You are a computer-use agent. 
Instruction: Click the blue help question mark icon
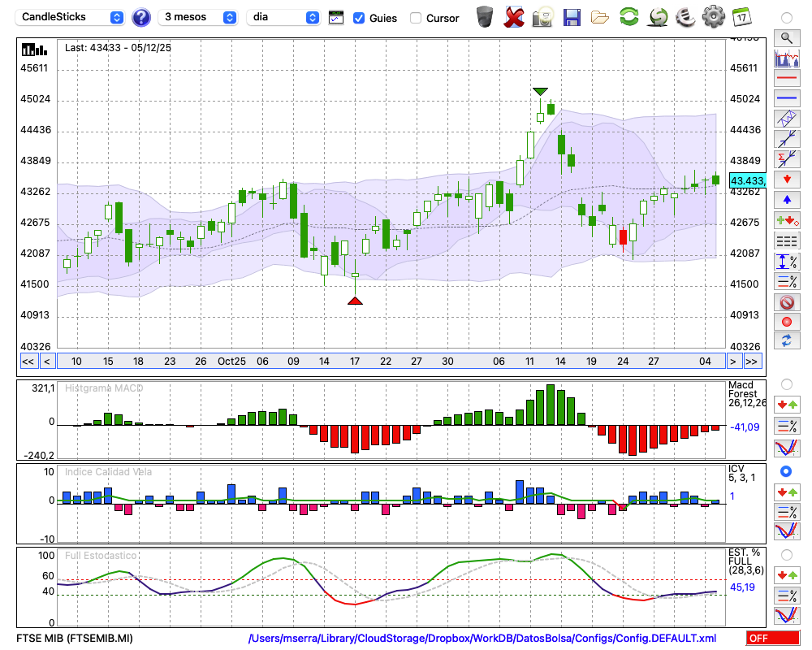point(140,18)
